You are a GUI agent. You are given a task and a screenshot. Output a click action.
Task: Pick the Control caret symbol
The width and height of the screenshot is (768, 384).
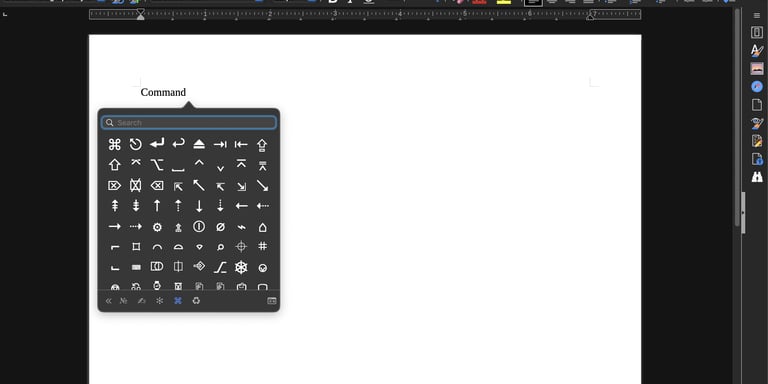(199, 163)
